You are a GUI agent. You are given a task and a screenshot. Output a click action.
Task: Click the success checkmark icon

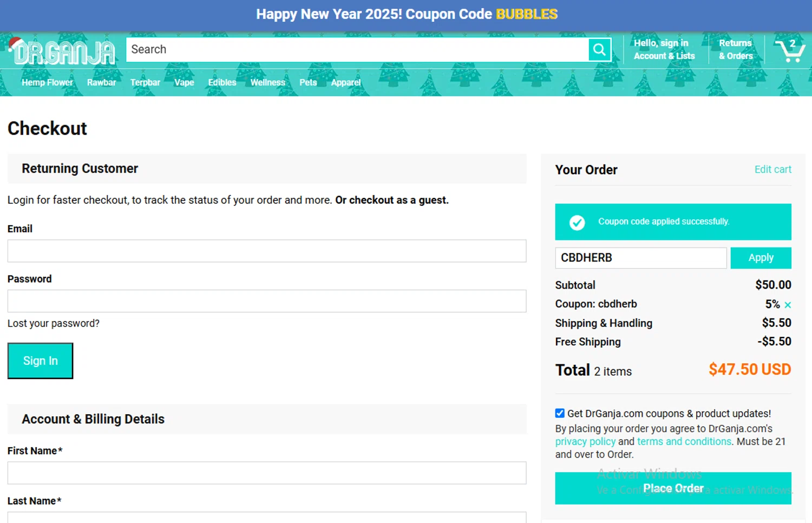click(x=577, y=223)
